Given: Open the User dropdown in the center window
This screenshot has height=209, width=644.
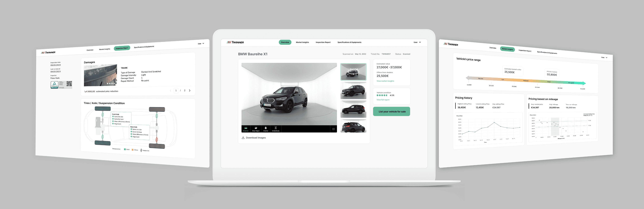Looking at the screenshot, I should click(x=417, y=42).
